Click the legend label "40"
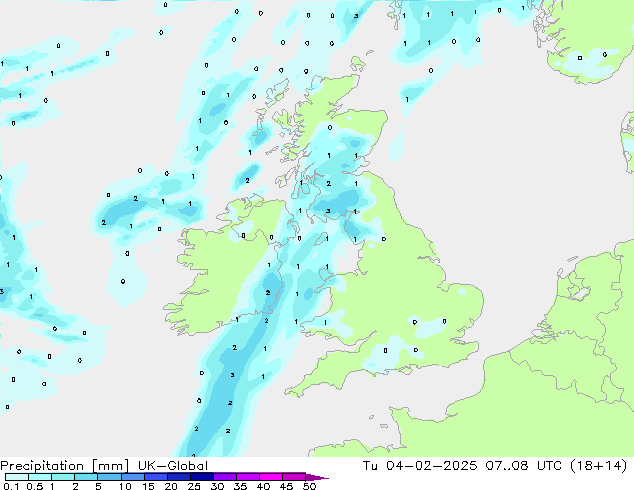This screenshot has width=634, height=490. pos(263,486)
